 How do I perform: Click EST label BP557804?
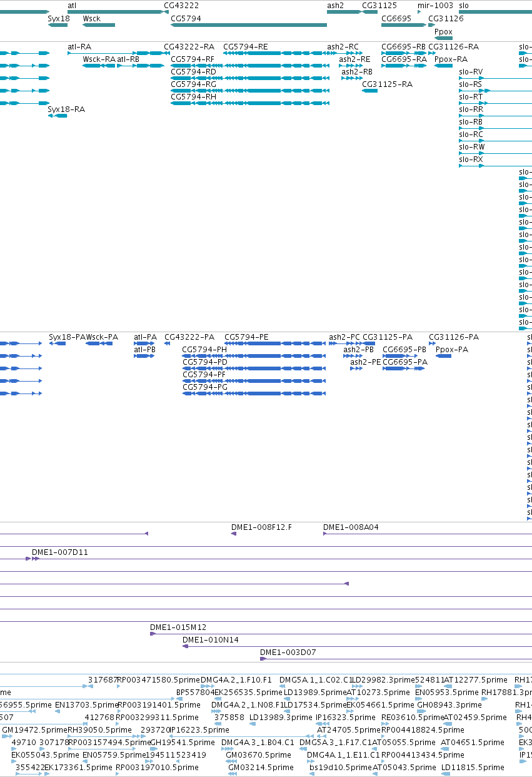tap(195, 693)
